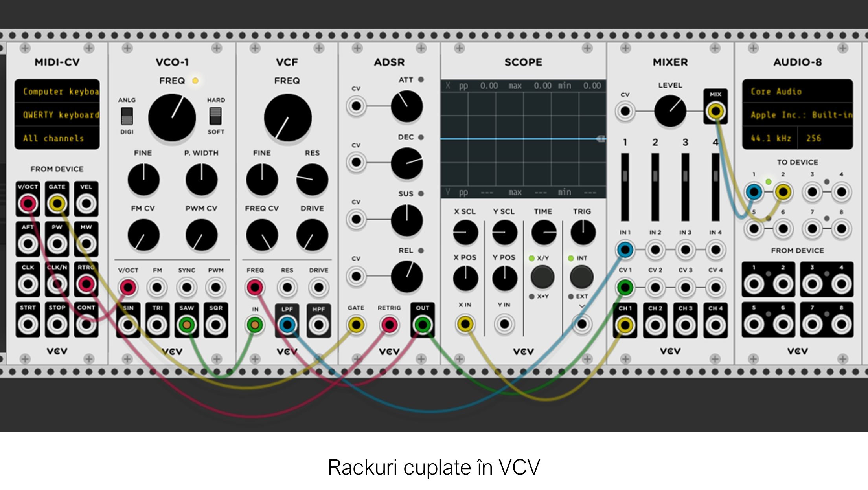Open the Computer keyboard driver selector

pos(57,91)
